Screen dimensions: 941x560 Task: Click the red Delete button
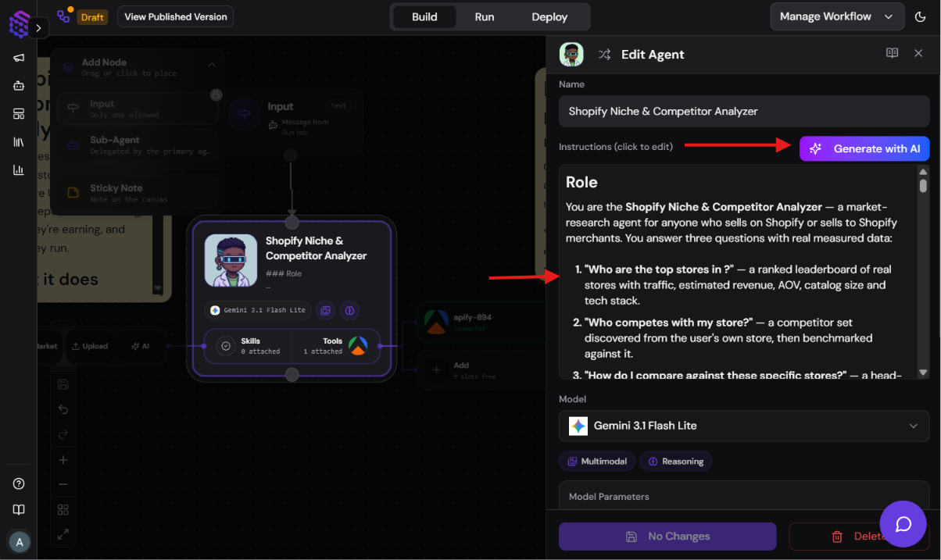pos(859,537)
